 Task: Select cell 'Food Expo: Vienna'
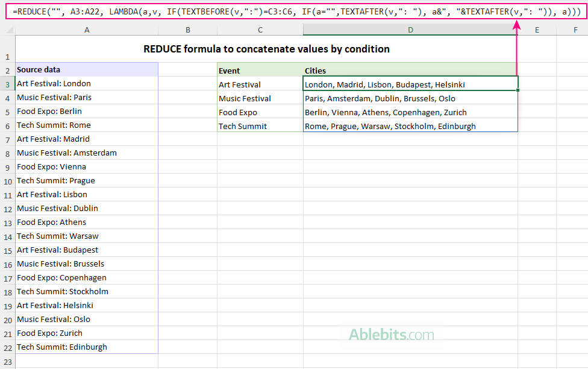(x=87, y=167)
